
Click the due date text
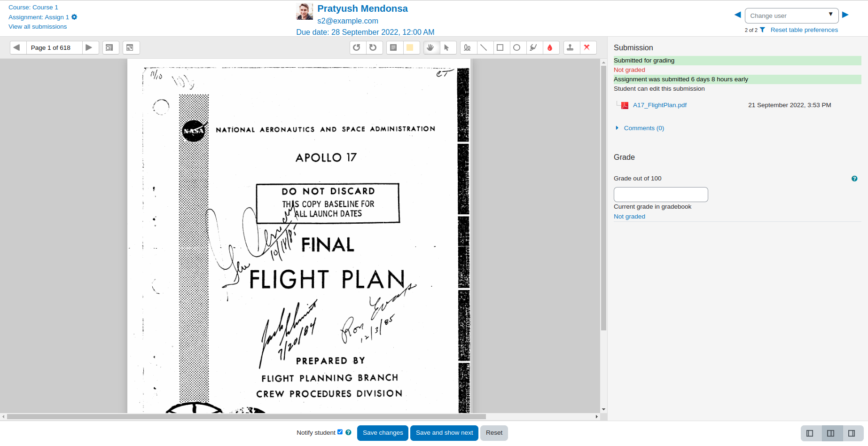click(x=365, y=32)
